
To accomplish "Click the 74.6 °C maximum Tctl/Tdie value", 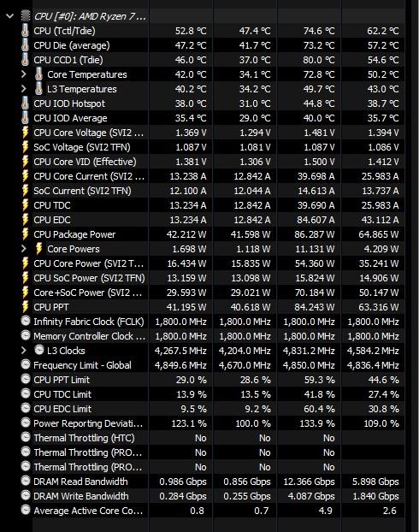I will click(319, 31).
